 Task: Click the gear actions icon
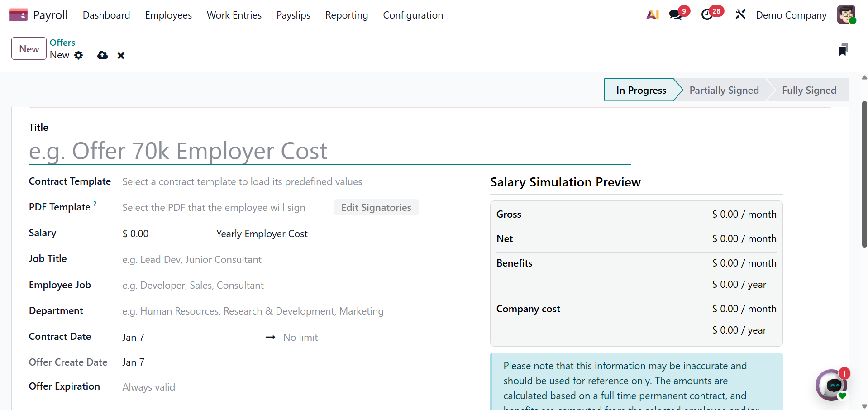coord(79,55)
